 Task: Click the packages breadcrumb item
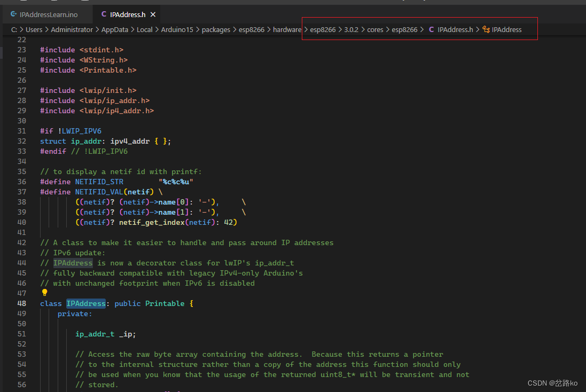[216, 29]
